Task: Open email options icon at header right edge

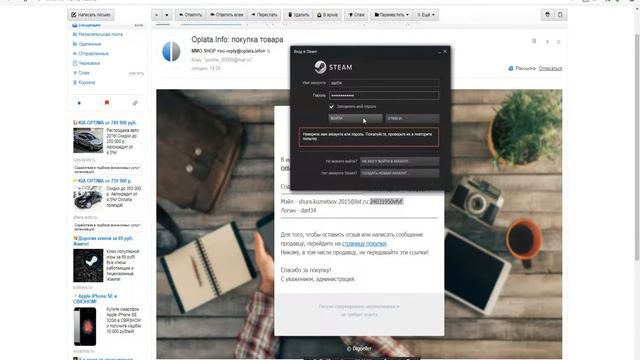Action: [x=559, y=42]
